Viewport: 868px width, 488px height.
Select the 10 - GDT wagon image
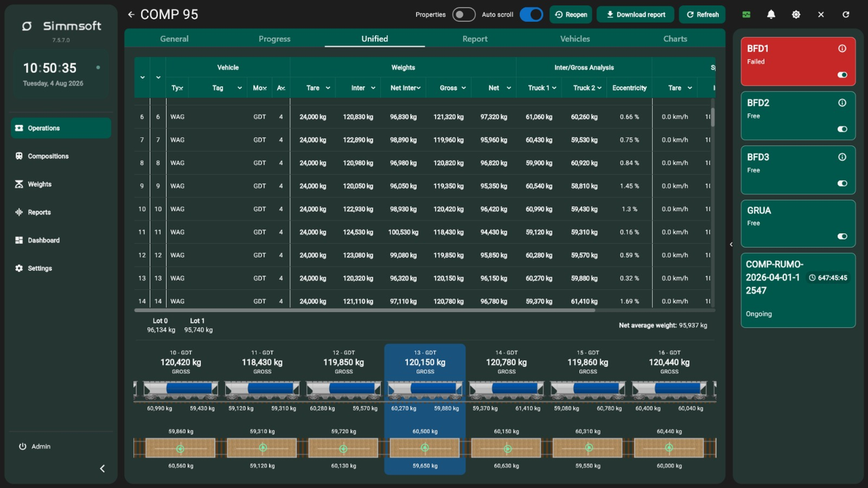click(x=181, y=390)
